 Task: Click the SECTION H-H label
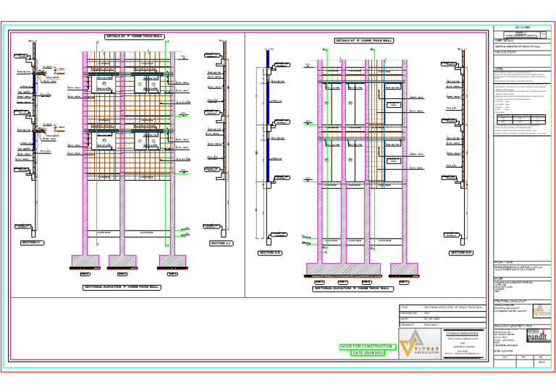coord(461,253)
